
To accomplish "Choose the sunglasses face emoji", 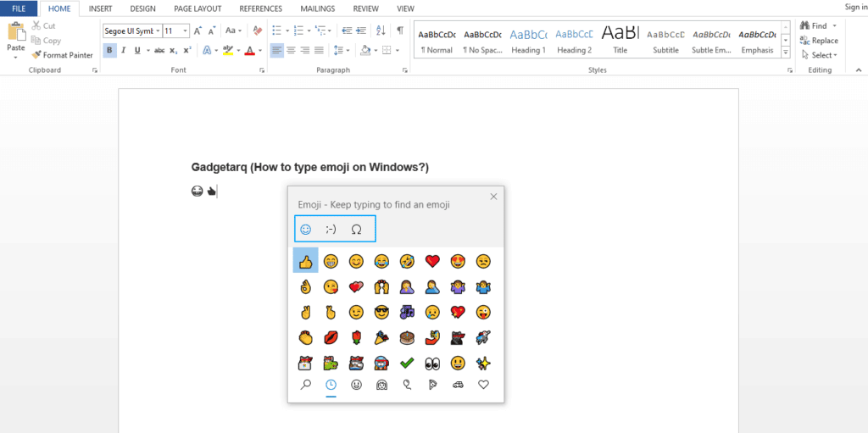I will pyautogui.click(x=381, y=313).
